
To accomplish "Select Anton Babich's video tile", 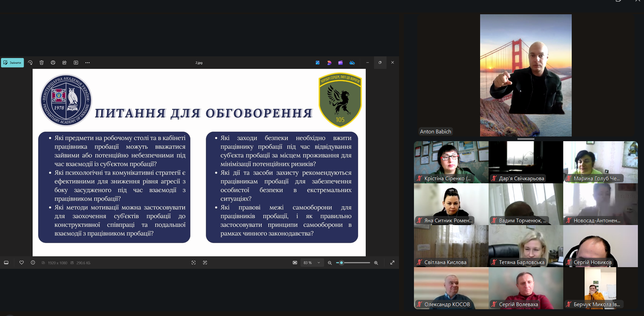I will pyautogui.click(x=526, y=75).
